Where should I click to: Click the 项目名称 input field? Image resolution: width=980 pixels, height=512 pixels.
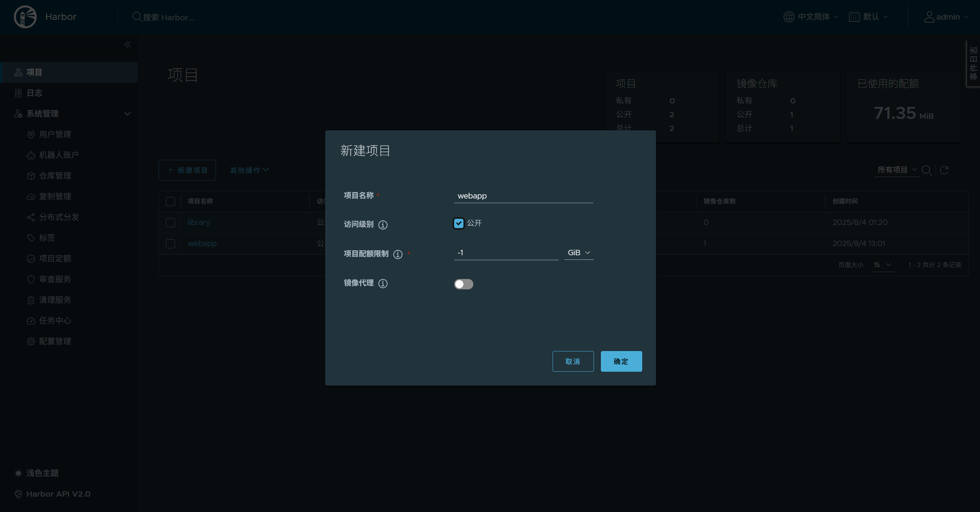click(524, 196)
